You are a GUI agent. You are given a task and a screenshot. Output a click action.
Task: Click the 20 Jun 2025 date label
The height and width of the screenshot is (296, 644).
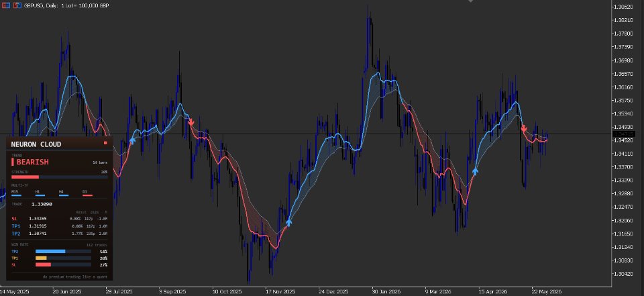click(67, 291)
